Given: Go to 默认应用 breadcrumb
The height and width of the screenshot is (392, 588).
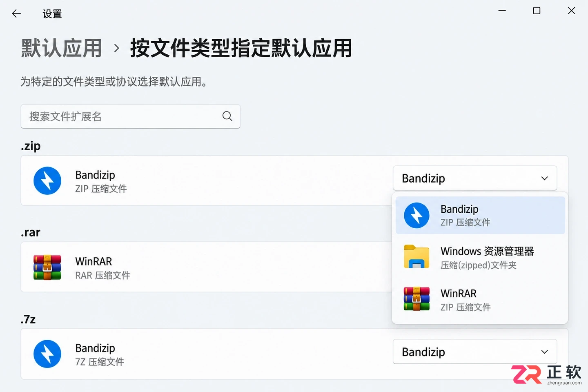Looking at the screenshot, I should pos(61,48).
